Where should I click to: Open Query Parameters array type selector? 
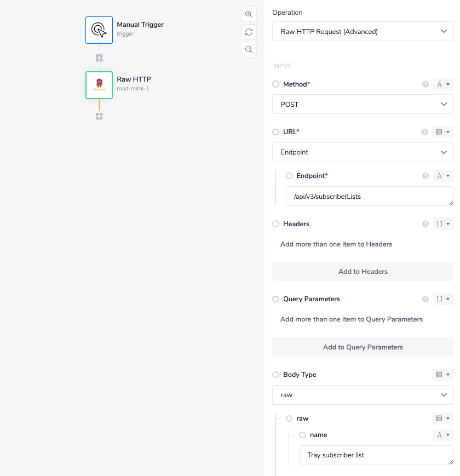coord(442,299)
